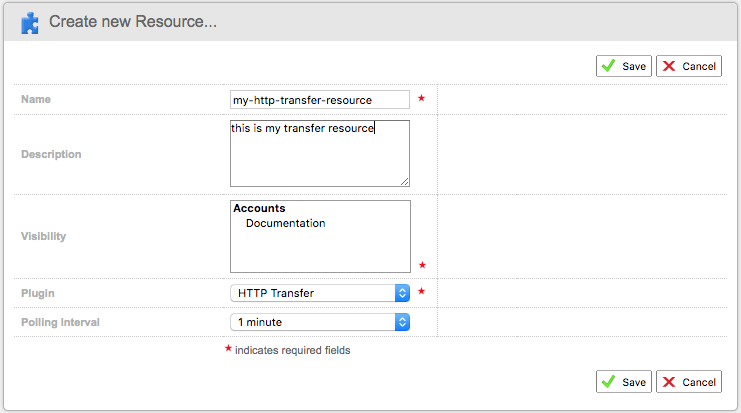Click the red X on top Cancel button
Image resolution: width=741 pixels, height=413 pixels.
(x=668, y=66)
